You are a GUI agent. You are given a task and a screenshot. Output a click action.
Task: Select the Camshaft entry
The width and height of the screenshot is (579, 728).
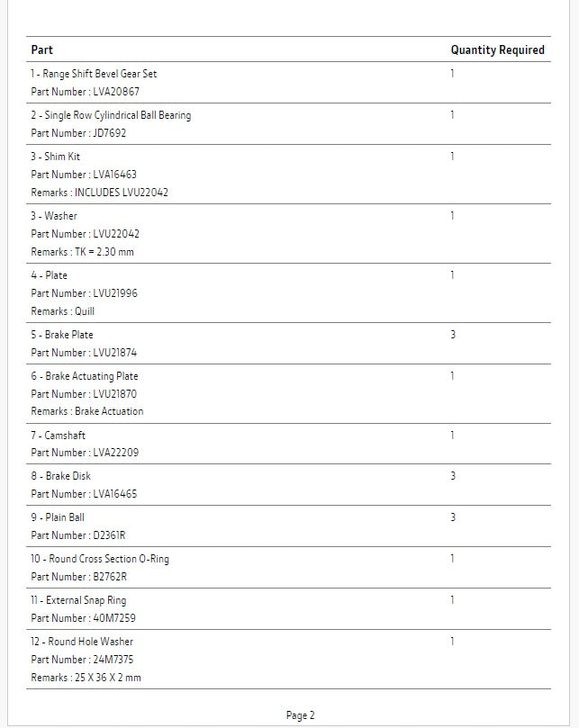coord(59,436)
